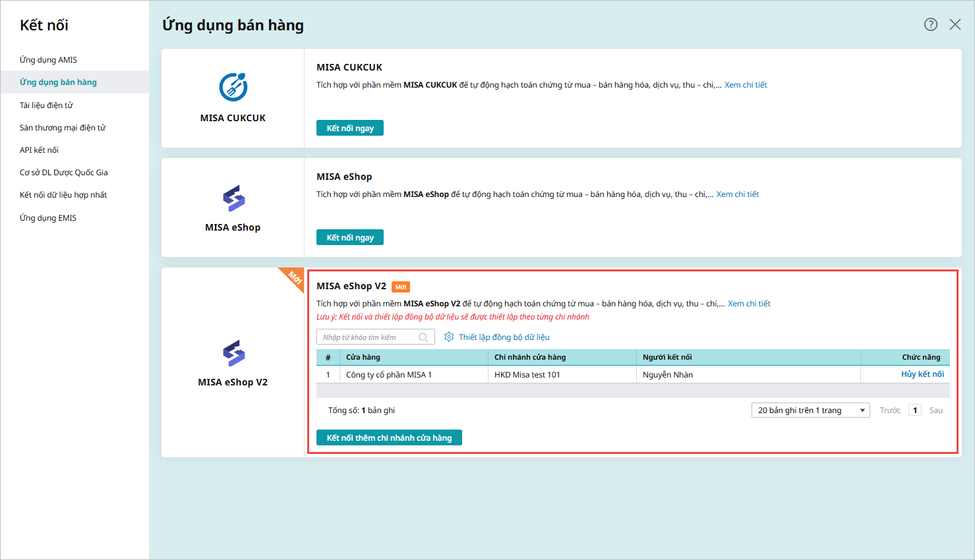This screenshot has height=560, width=975.
Task: Click the MISA eShop V2 logo icon
Action: tap(233, 353)
